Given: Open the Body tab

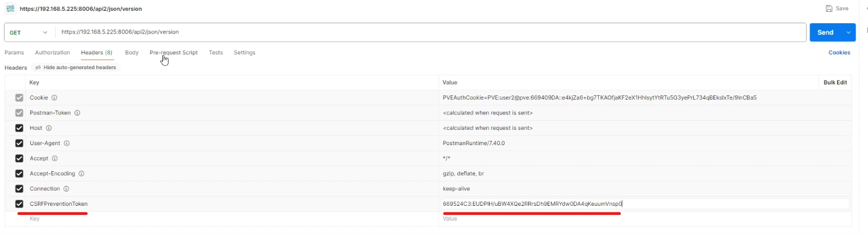Looking at the screenshot, I should [x=132, y=53].
